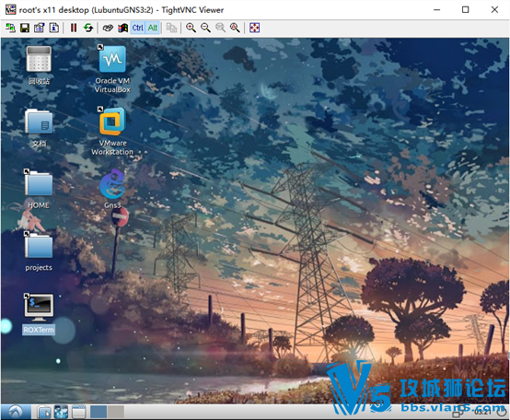Viewport: 510px width, 420px height.
Task: Zoom out the remote view
Action: click(205, 28)
